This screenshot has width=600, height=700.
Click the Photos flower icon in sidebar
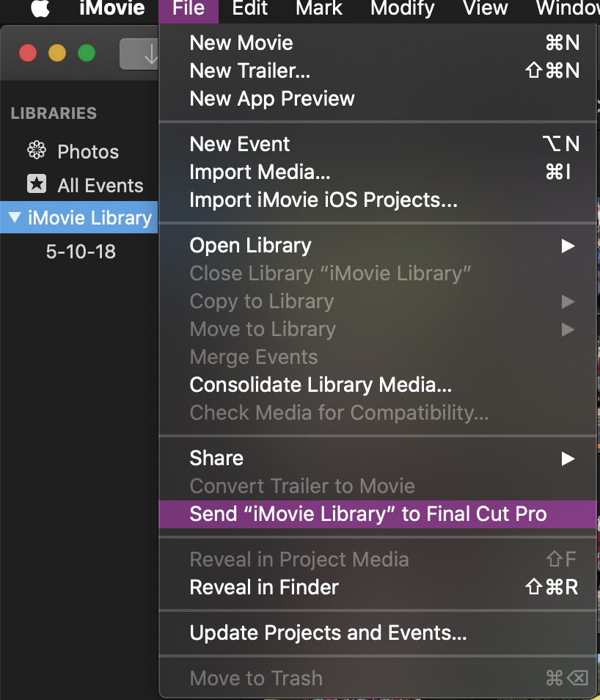point(36,151)
